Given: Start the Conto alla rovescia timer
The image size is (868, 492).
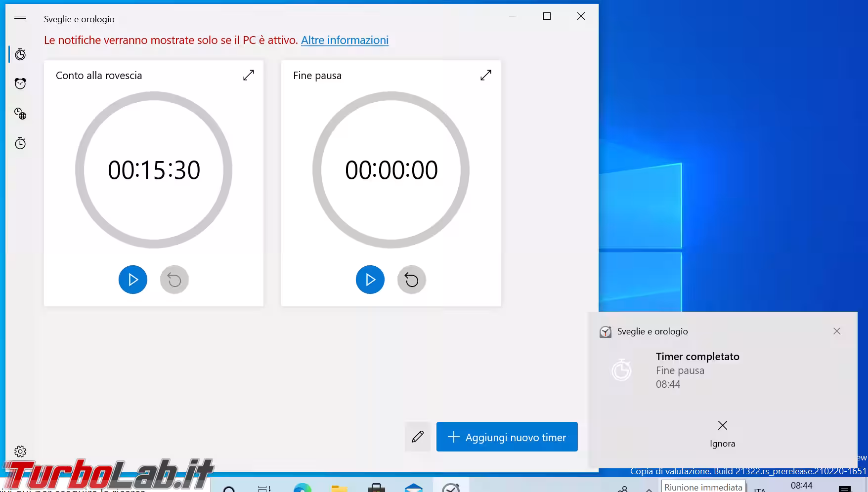Looking at the screenshot, I should pos(133,280).
